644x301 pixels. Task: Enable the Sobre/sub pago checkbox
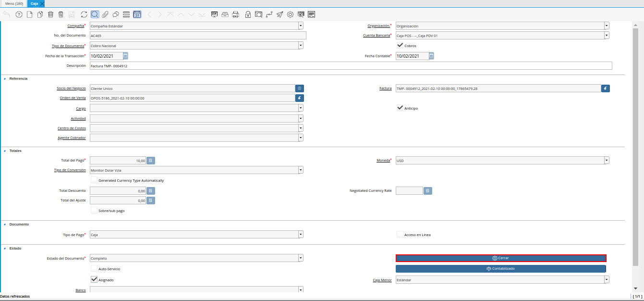tap(94, 211)
